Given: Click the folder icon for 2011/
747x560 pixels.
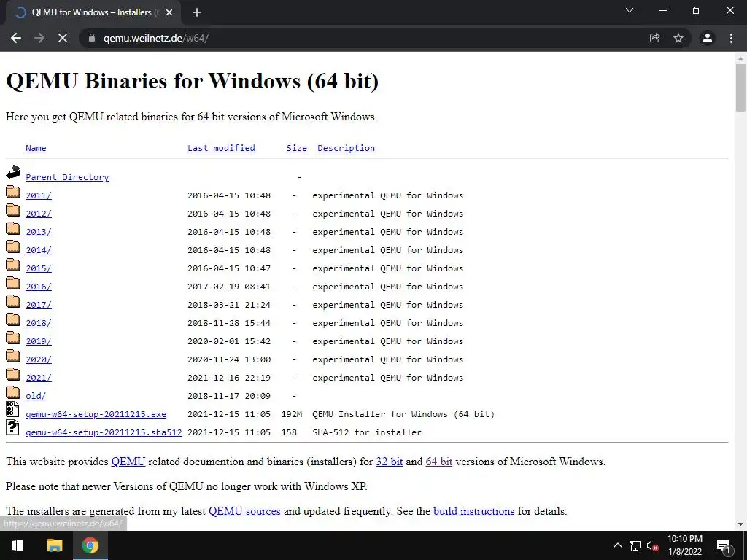Looking at the screenshot, I should [x=13, y=192].
